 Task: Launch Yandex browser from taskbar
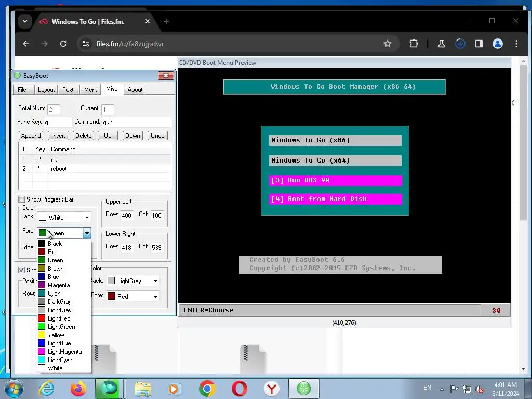point(271,389)
